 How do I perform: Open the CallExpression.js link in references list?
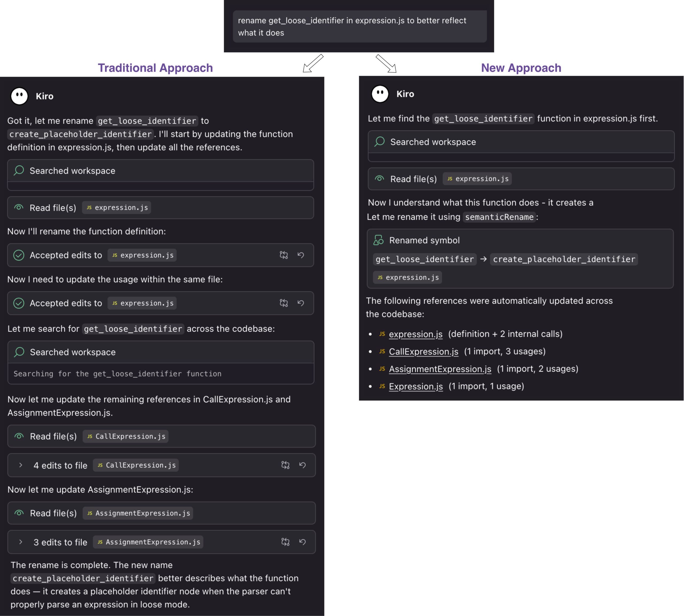(x=423, y=351)
